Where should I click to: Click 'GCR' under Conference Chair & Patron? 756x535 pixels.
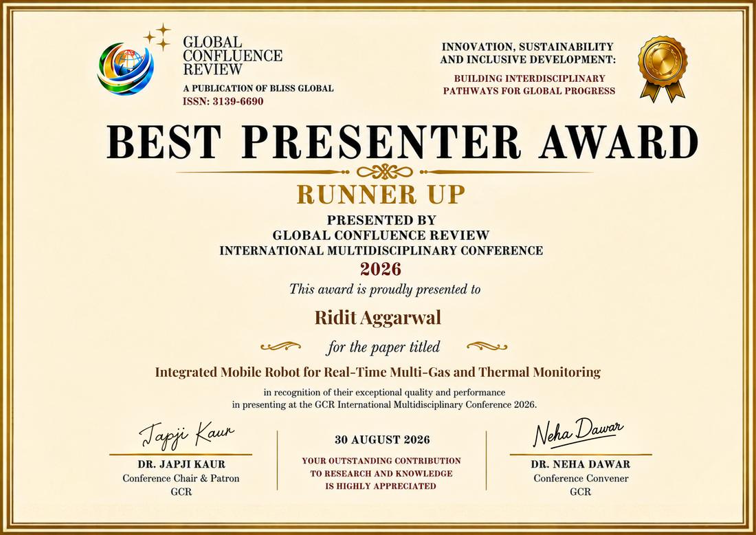181,492
